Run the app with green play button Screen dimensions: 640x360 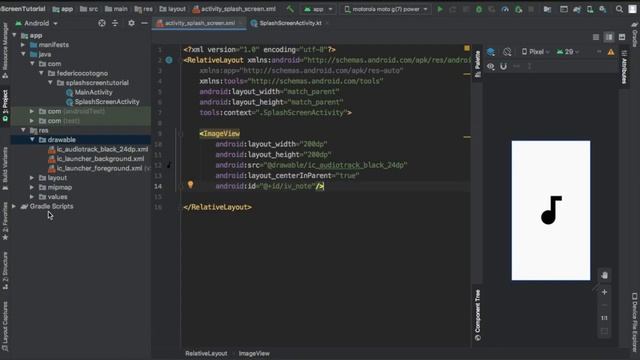[440, 9]
